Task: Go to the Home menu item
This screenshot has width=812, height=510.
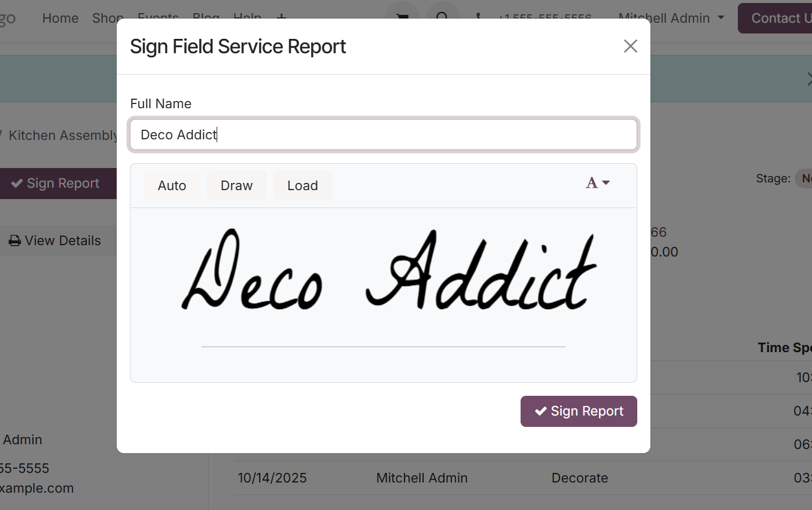Action: click(x=60, y=19)
